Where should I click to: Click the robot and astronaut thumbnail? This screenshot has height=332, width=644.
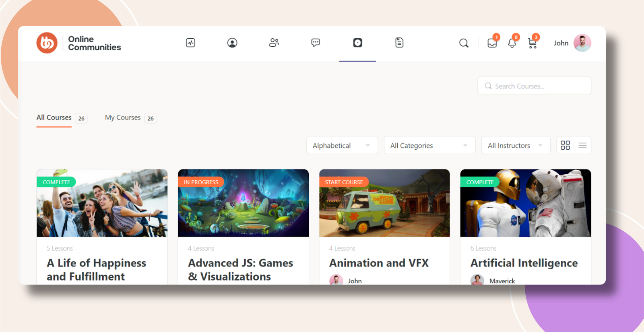coord(526,203)
